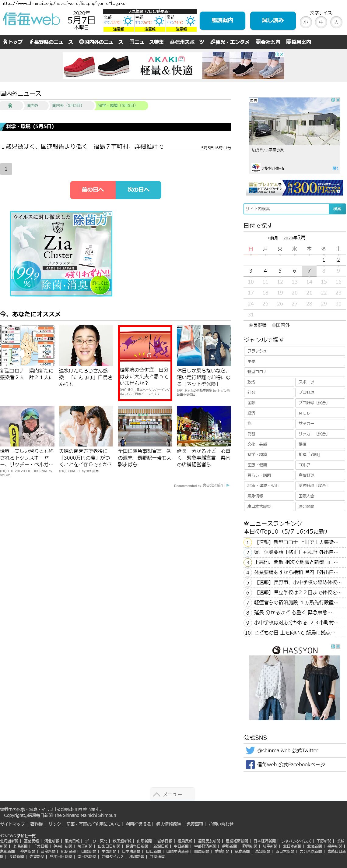
Task: Click the 信毎web logo
Action: pos(31,19)
